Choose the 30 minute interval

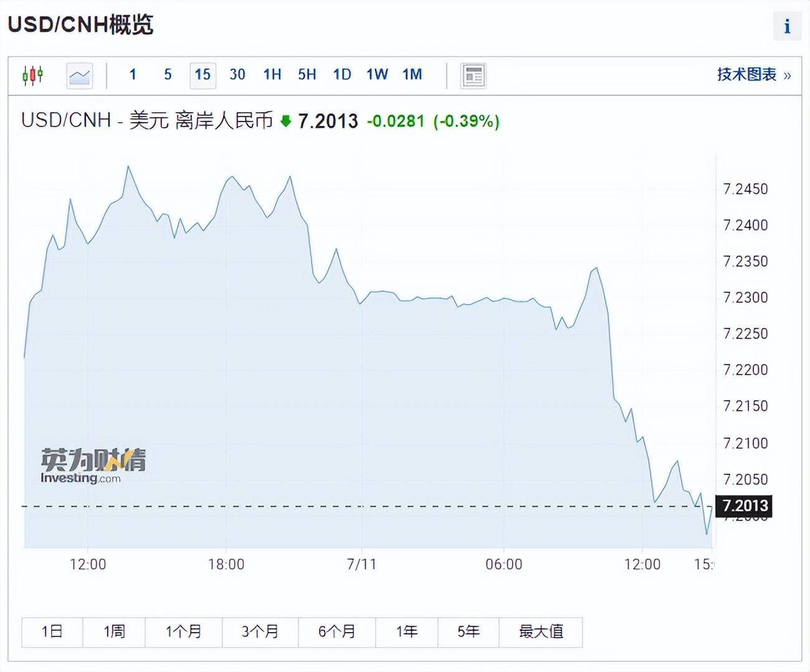237,75
